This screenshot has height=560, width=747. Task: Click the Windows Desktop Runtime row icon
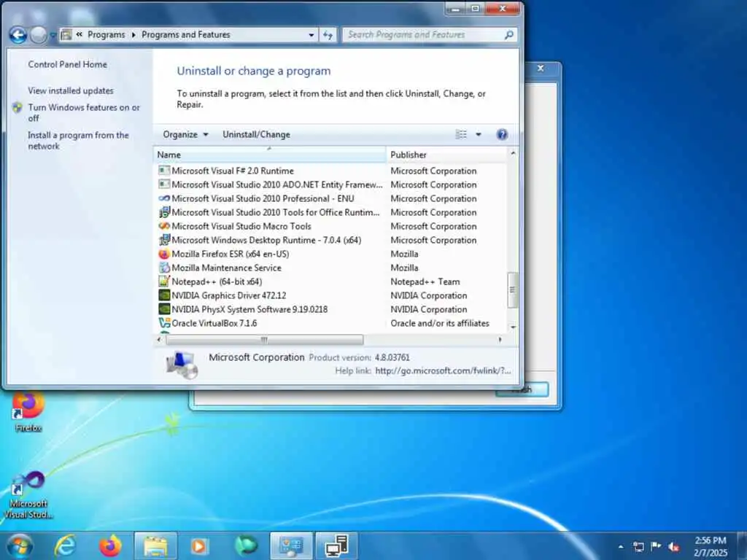coord(164,240)
